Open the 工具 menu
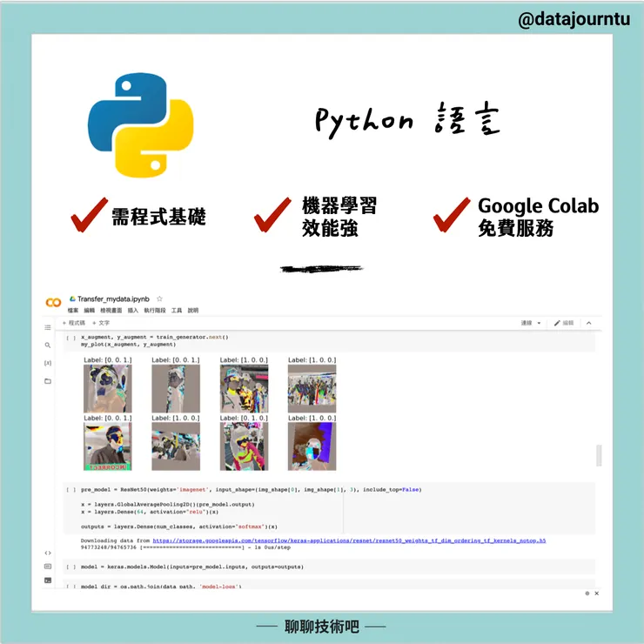The height and width of the screenshot is (644, 644). tap(177, 310)
